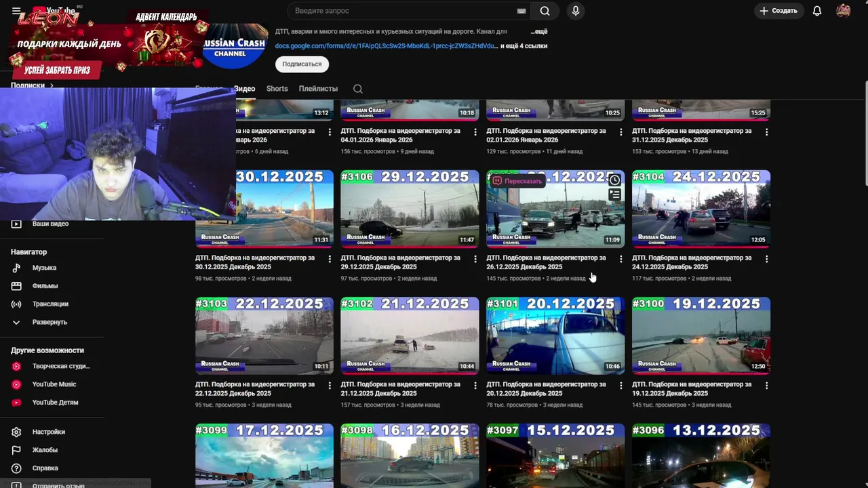
Task: Click the Russian Crash channel avatar
Action: [235, 46]
